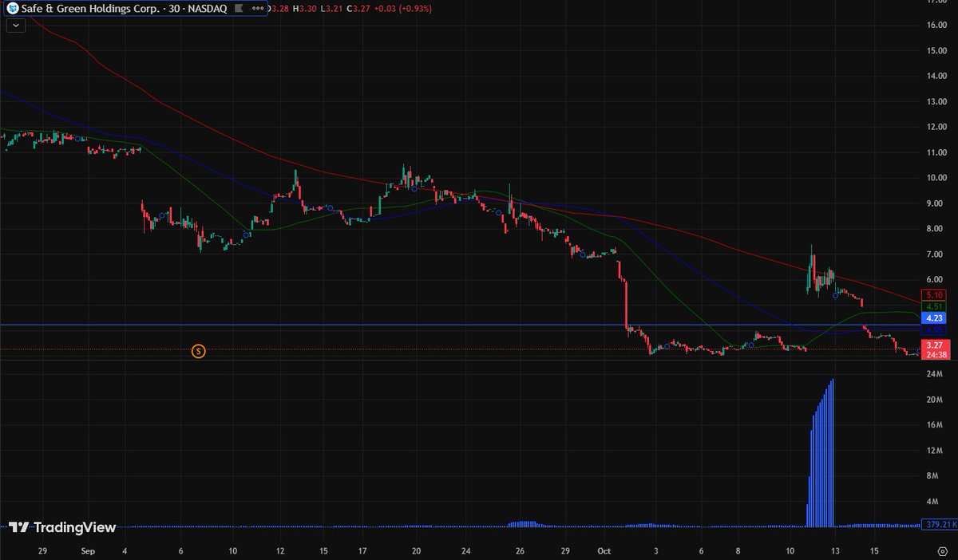958x560 pixels.
Task: Click the tallest blue volume bar near 13
Action: (x=833, y=453)
